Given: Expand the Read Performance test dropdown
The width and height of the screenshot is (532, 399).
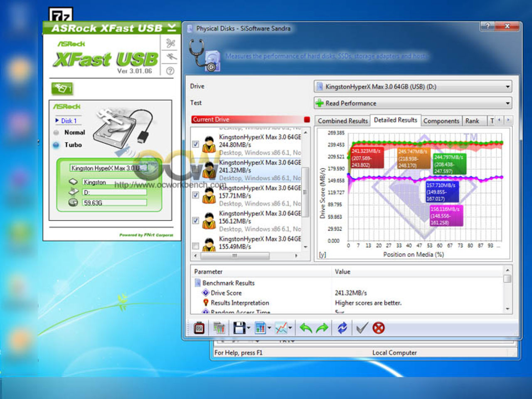Looking at the screenshot, I should pyautogui.click(x=507, y=103).
